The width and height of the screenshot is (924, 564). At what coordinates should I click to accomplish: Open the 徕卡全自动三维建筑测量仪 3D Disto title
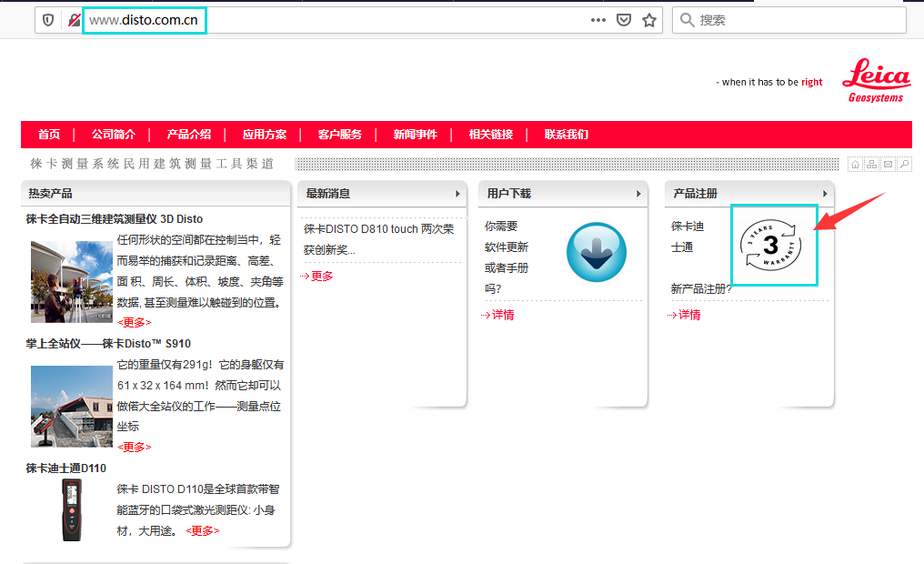coord(115,219)
